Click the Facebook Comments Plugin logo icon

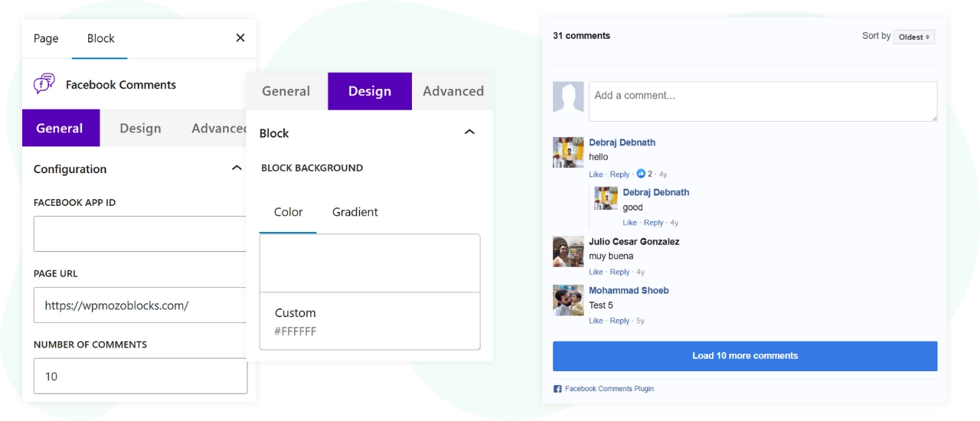point(557,389)
